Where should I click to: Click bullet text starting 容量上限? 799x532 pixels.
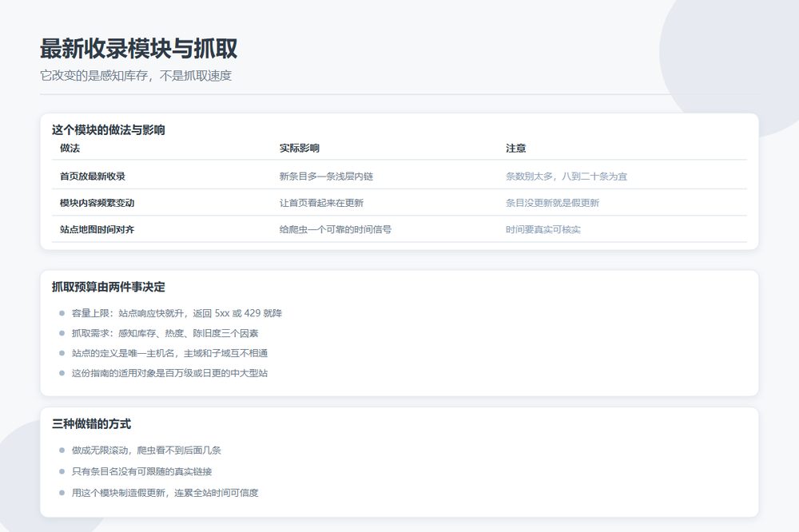[177, 313]
